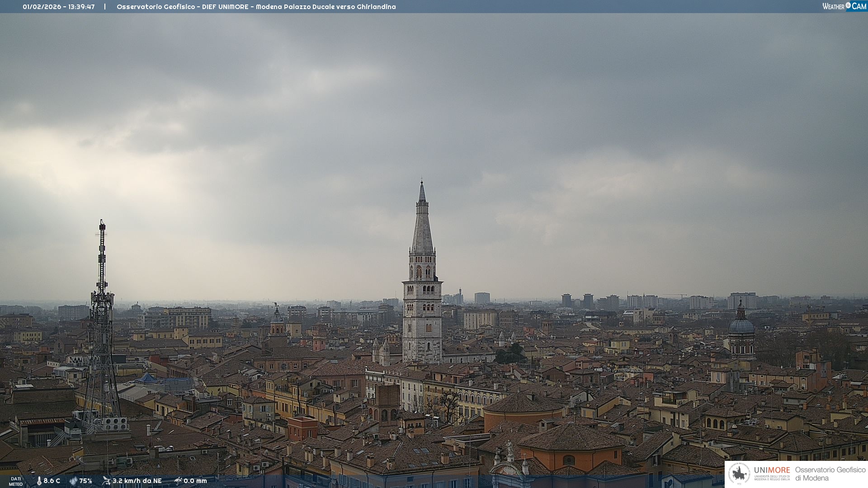Click the wind anemometer icon
The image size is (868, 488).
click(106, 481)
